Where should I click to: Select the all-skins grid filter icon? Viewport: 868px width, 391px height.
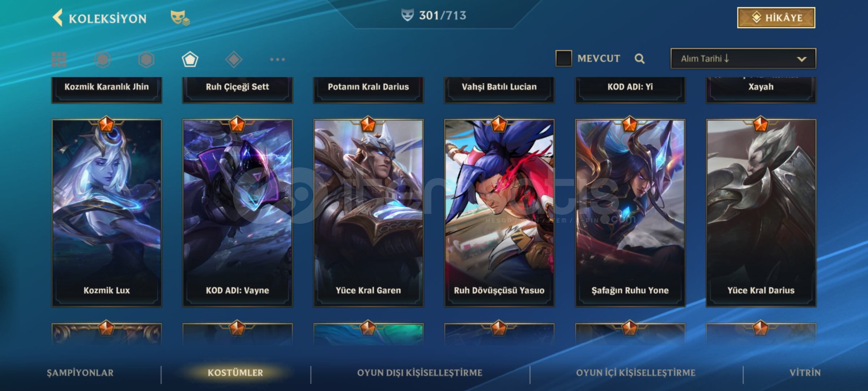tap(59, 59)
